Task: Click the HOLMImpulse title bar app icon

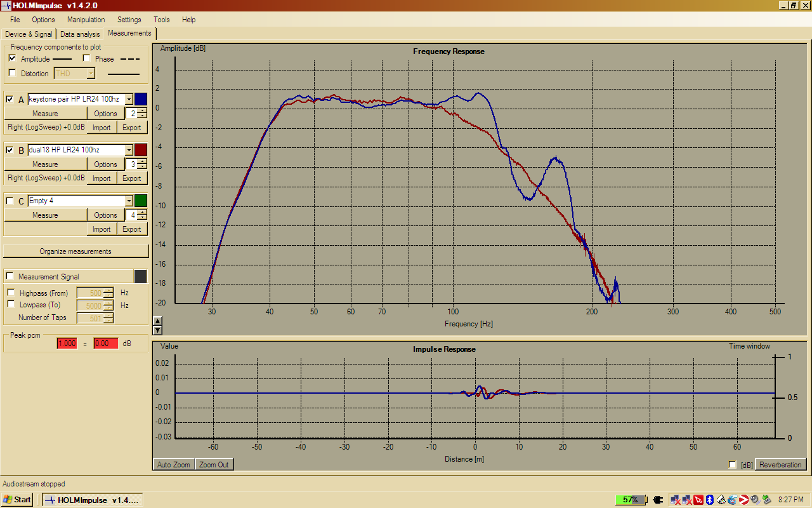Action: click(x=6, y=6)
